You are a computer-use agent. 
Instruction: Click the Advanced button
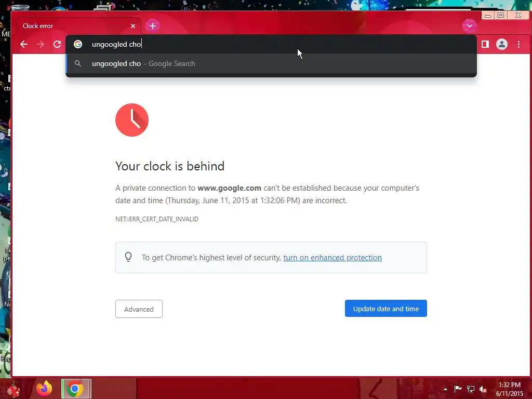pos(139,309)
